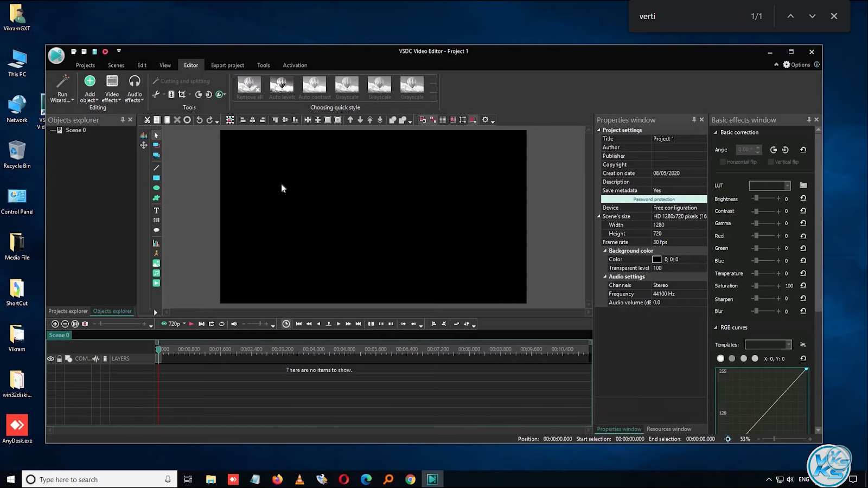868x488 pixels.
Task: Toggle the lock icon on timeline layer
Action: tap(60, 358)
